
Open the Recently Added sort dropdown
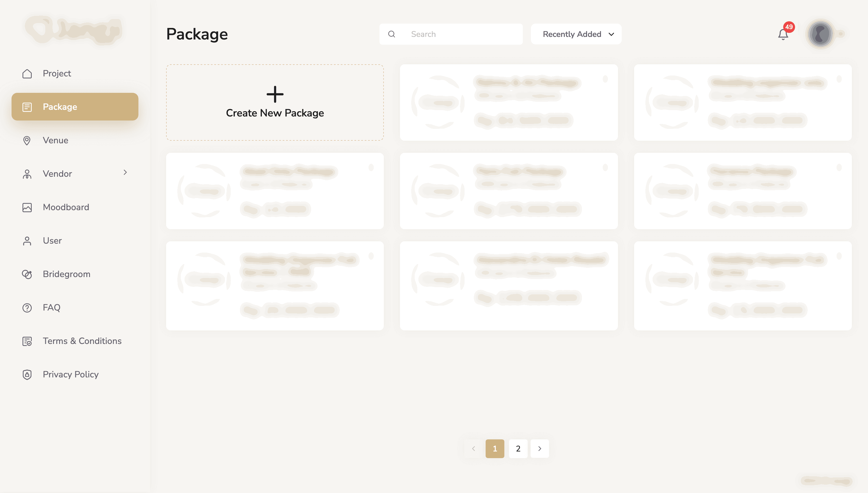[x=576, y=34]
